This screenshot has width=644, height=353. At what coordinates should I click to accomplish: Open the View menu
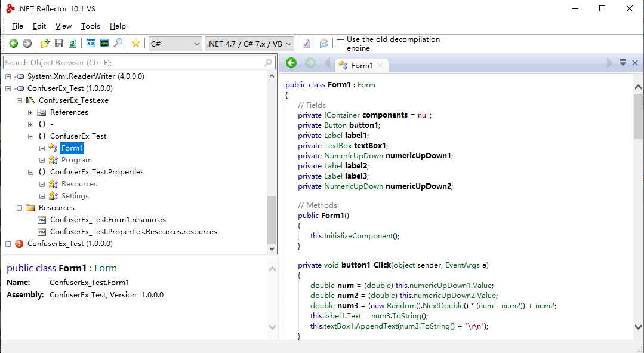63,26
